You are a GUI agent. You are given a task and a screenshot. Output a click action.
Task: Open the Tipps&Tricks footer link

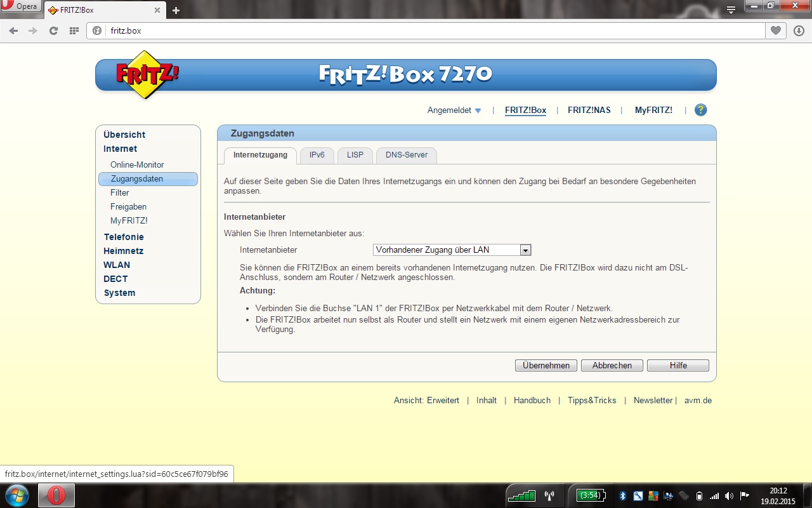[x=592, y=401]
